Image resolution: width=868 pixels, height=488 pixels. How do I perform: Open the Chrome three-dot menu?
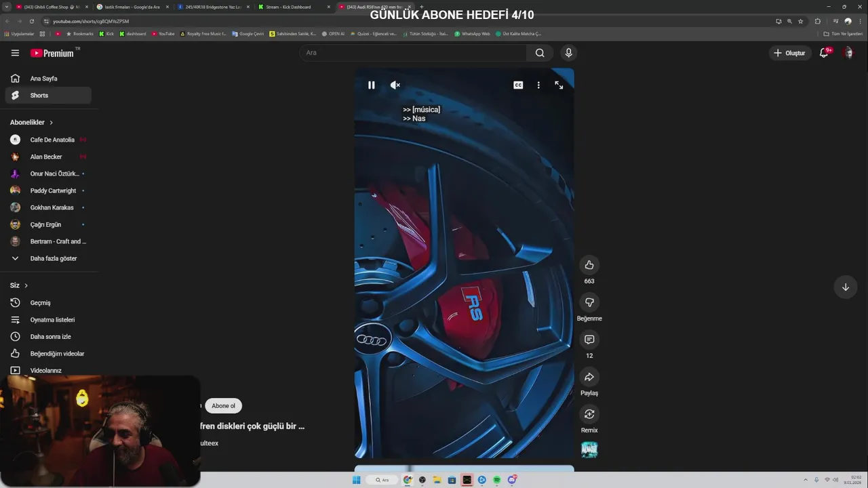pyautogui.click(x=860, y=21)
